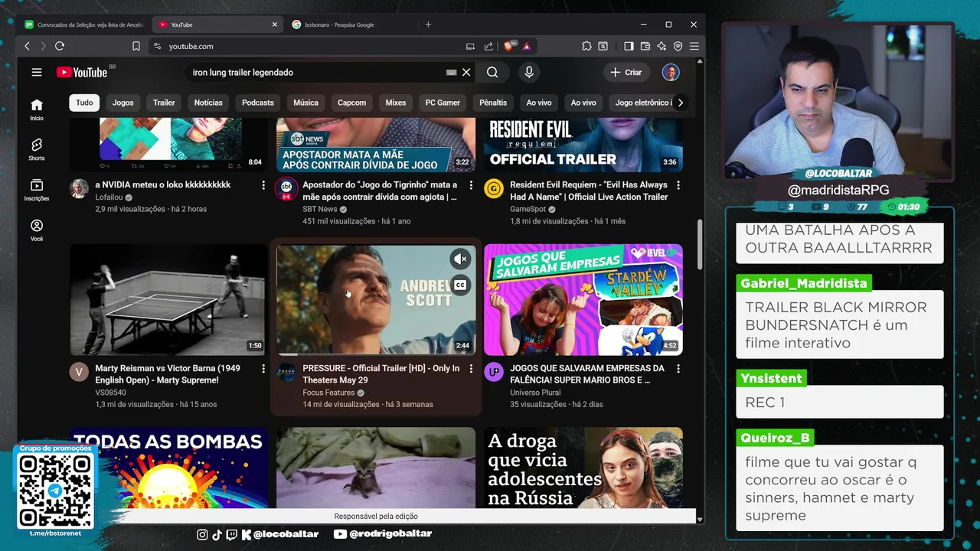The image size is (980, 551).
Task: Click the Brave Shields lion icon
Action: [508, 46]
